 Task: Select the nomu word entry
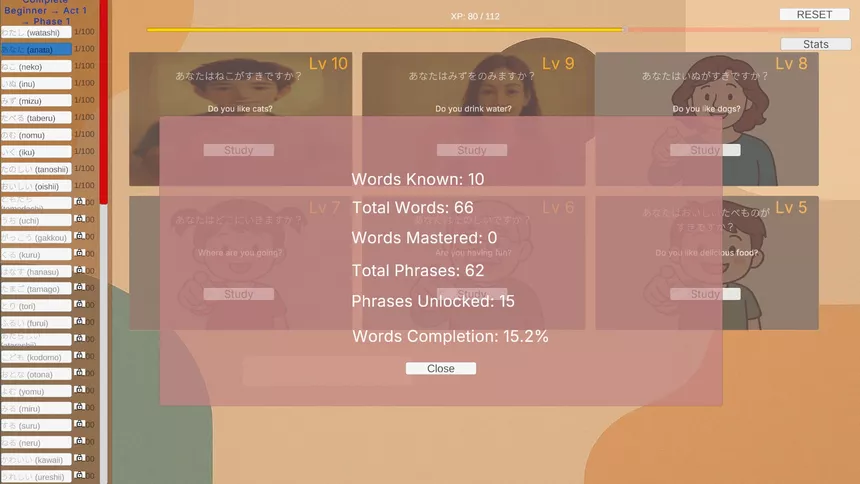[x=36, y=134]
